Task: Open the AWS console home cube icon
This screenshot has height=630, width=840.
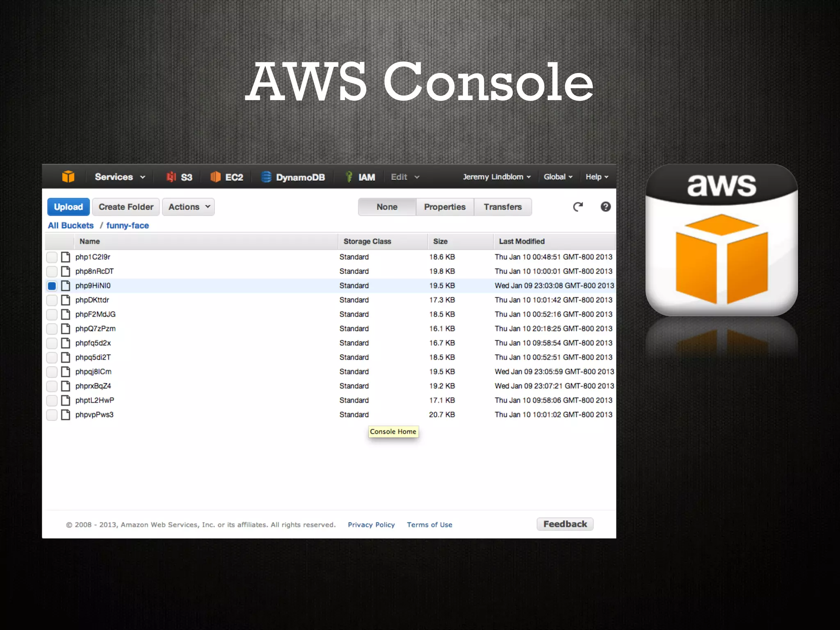Action: point(68,177)
